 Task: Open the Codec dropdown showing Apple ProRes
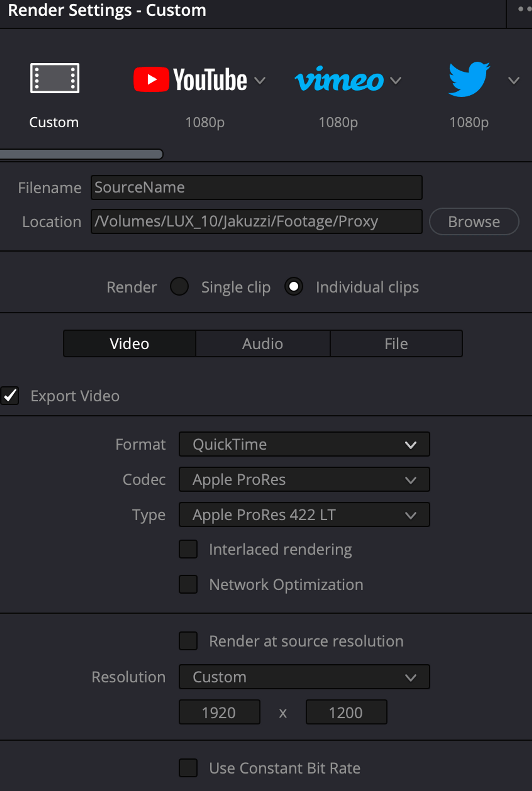(x=304, y=479)
